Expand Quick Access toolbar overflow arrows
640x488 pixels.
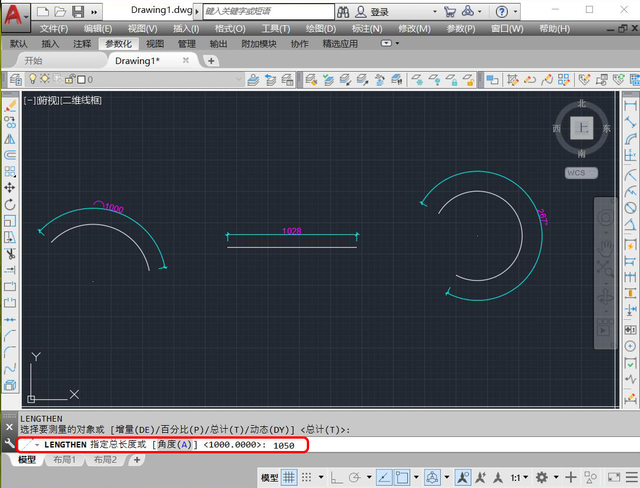click(x=94, y=12)
